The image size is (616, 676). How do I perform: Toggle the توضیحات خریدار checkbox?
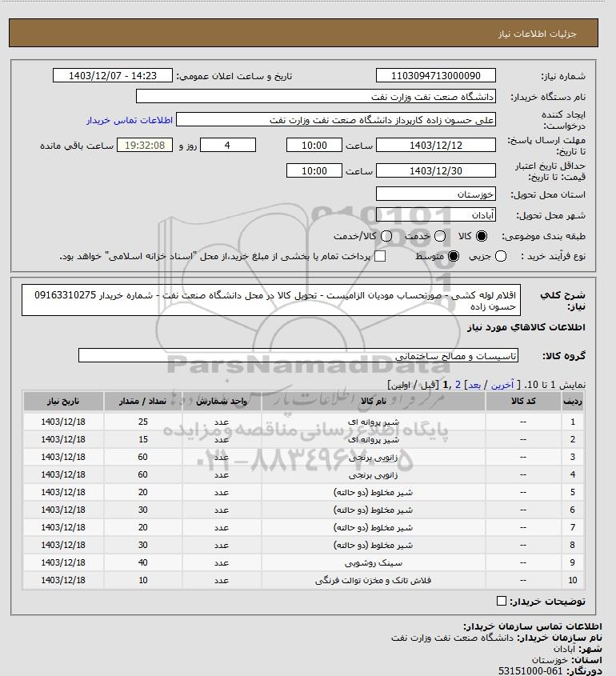coord(502,601)
